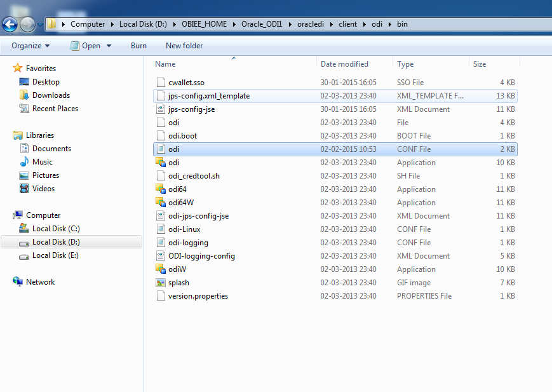552x392 pixels.
Task: Open the recent locations dropdown arrow
Action: tap(40, 25)
